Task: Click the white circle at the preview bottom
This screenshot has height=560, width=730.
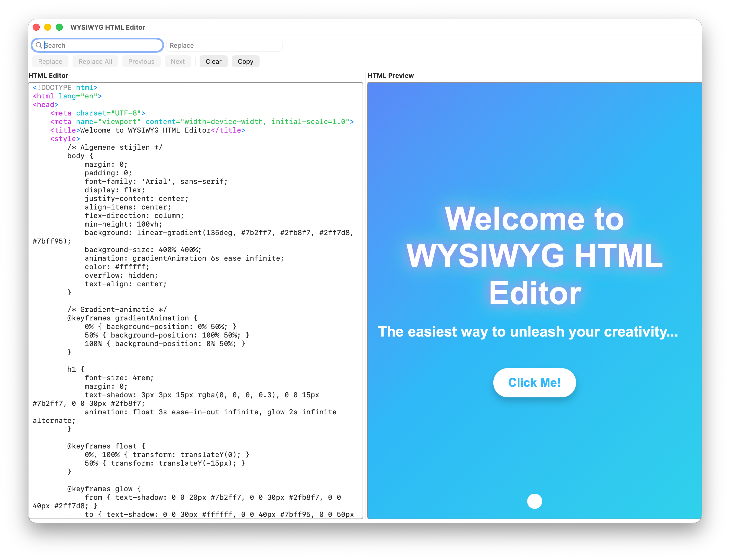Action: click(534, 501)
